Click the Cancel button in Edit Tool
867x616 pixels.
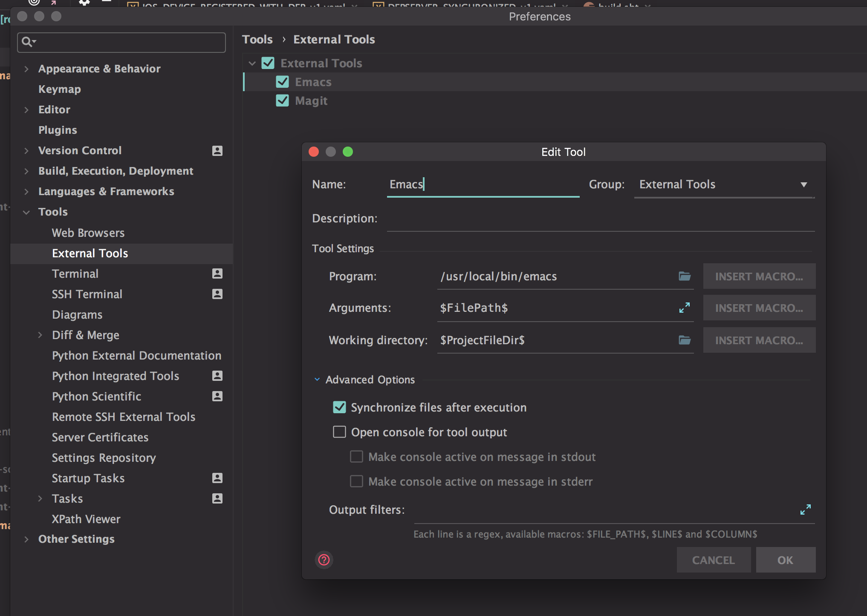(x=713, y=560)
